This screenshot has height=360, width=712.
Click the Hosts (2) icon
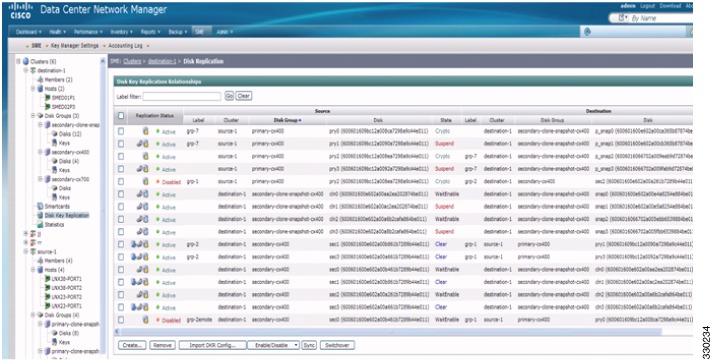40,89
